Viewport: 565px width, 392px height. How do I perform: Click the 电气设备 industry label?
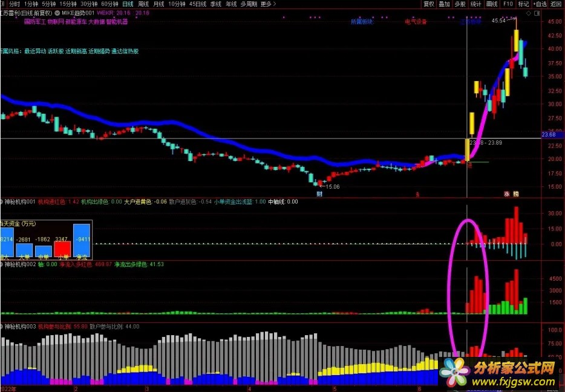click(x=416, y=22)
